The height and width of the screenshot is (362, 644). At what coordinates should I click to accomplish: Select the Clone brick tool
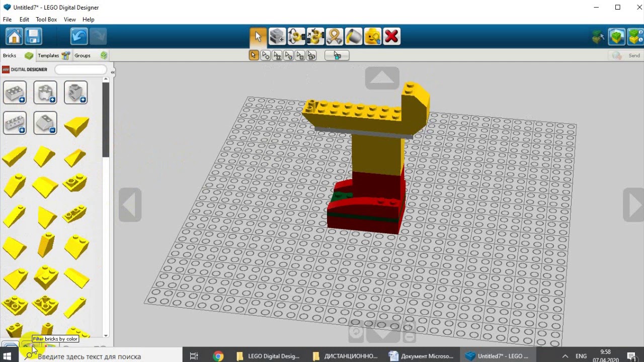click(277, 36)
